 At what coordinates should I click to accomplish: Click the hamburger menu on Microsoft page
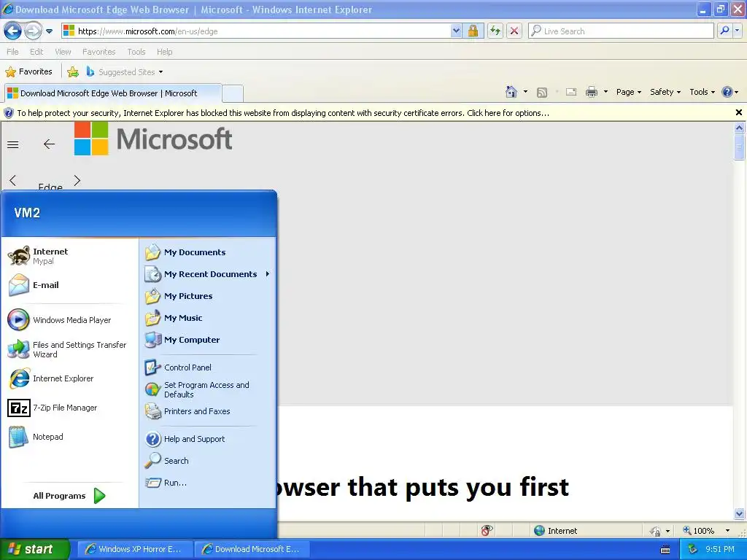tap(13, 145)
